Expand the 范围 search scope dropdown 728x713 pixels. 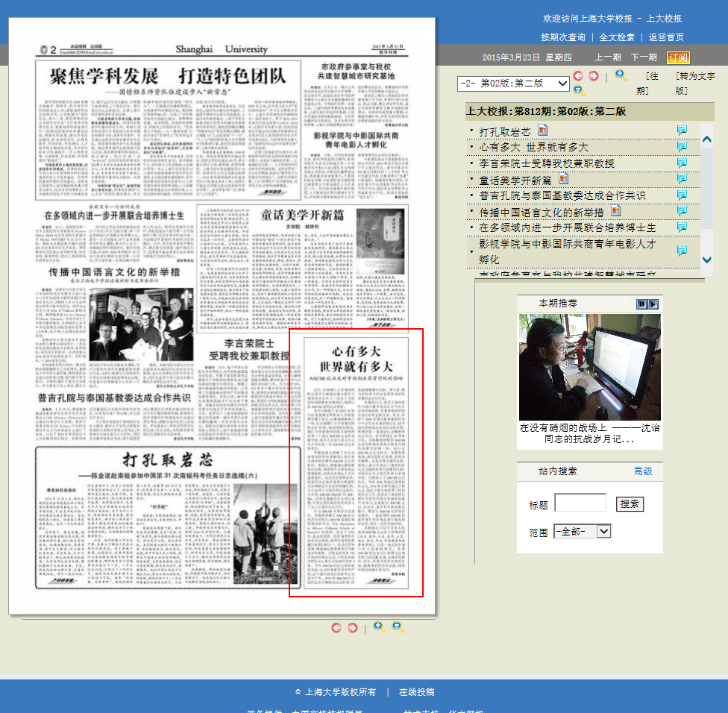tap(582, 531)
